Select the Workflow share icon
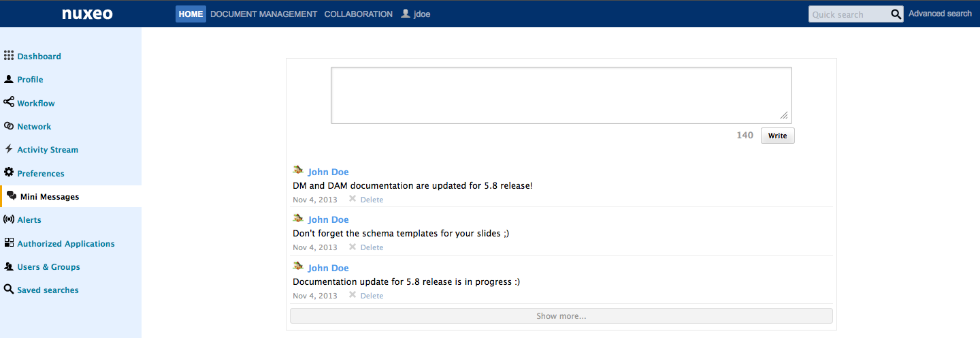980x338 pixels. (9, 102)
